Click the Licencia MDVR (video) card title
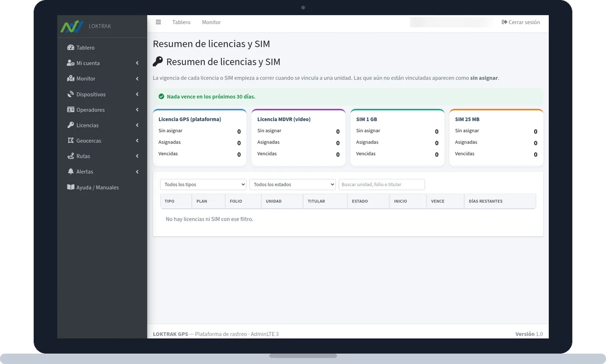Viewport: 606px width, 364px height. pyautogui.click(x=284, y=119)
